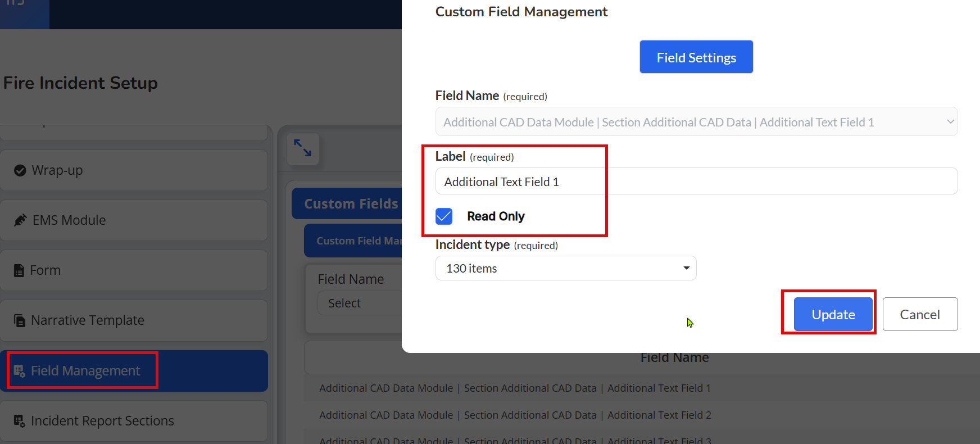Select Field Management in sidebar
Screen dimensions: 980x444
[134, 371]
